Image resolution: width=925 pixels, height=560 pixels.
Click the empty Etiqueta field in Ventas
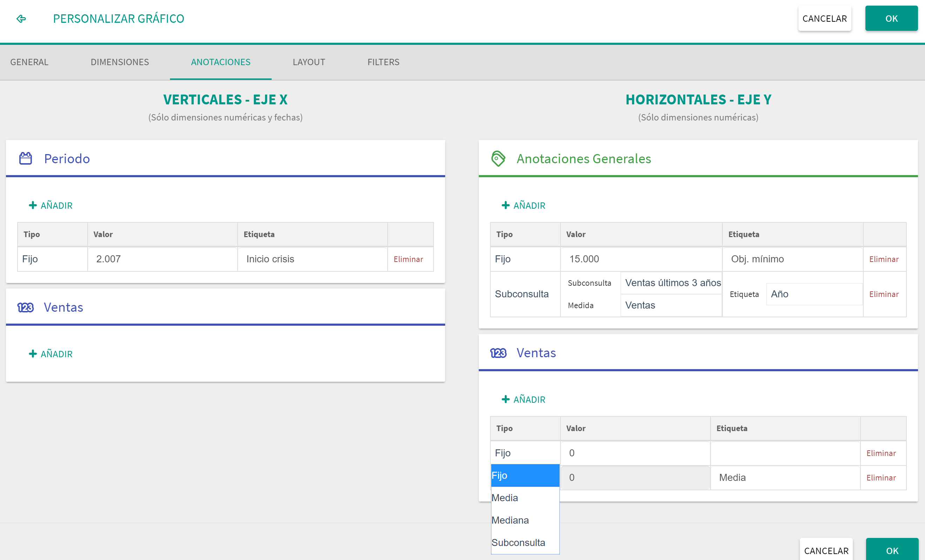point(785,453)
